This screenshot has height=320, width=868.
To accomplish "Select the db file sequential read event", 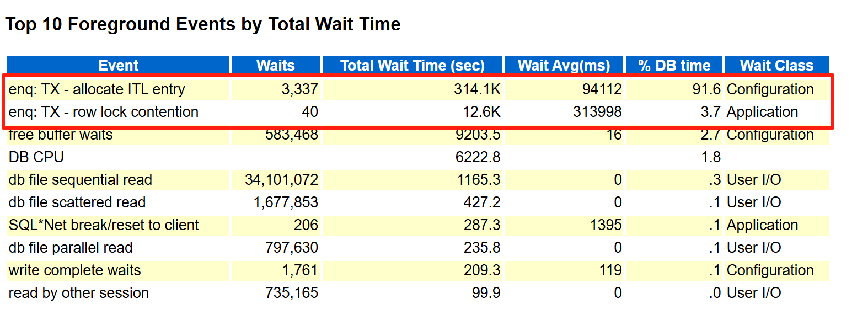I will pyautogui.click(x=81, y=180).
